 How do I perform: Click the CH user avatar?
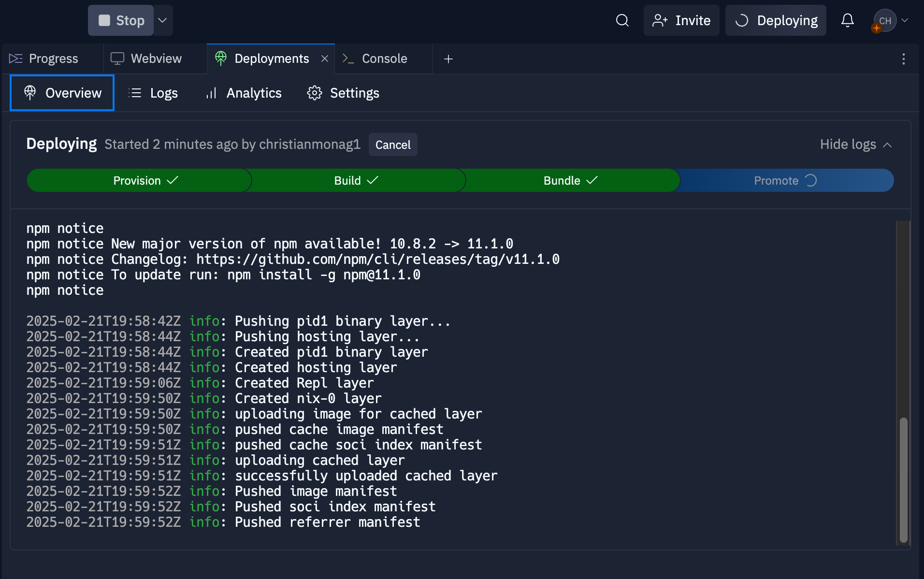885,21
